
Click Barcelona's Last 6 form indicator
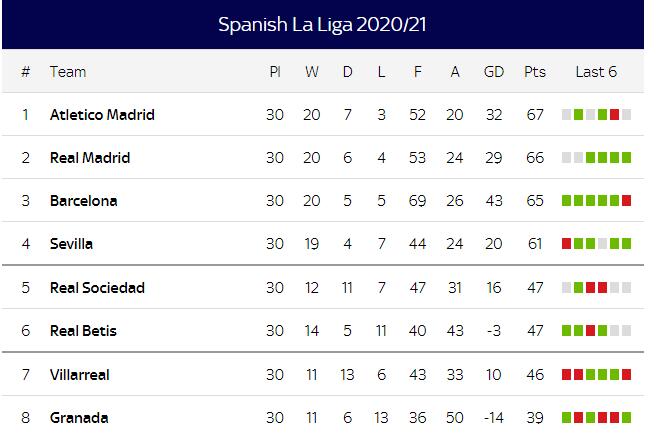point(596,201)
